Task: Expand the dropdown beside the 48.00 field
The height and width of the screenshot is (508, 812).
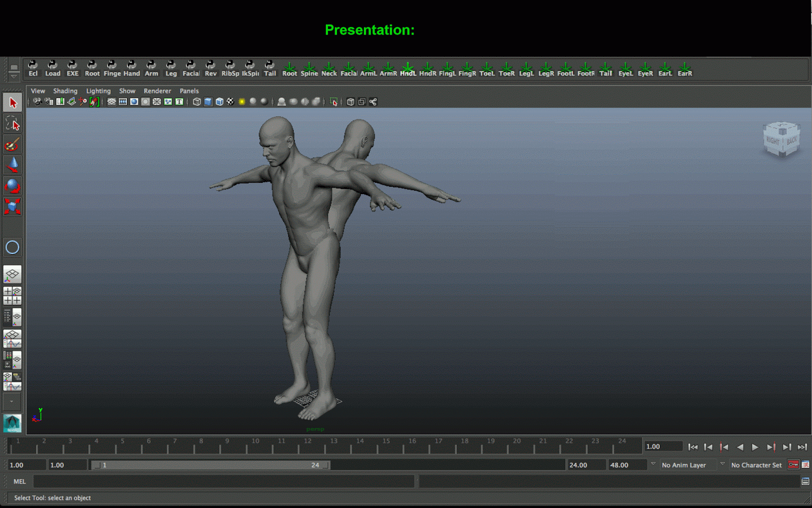Action: 653,464
